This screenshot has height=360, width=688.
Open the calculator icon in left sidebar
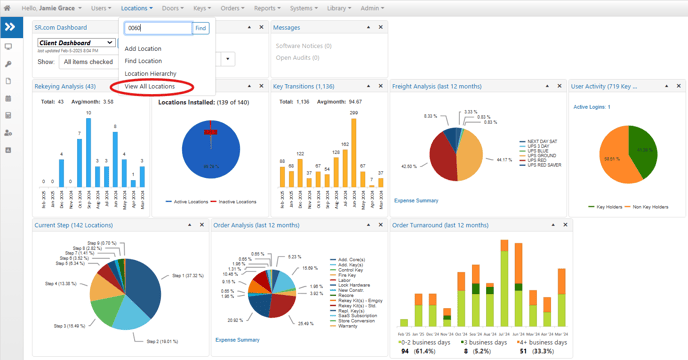[x=8, y=115]
